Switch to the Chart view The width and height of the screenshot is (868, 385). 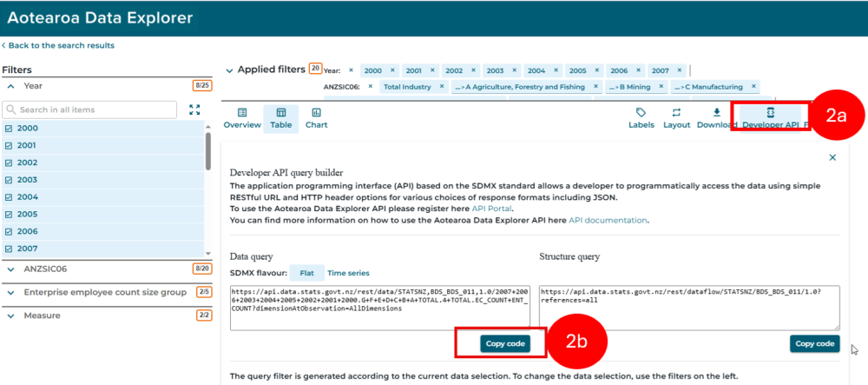316,118
